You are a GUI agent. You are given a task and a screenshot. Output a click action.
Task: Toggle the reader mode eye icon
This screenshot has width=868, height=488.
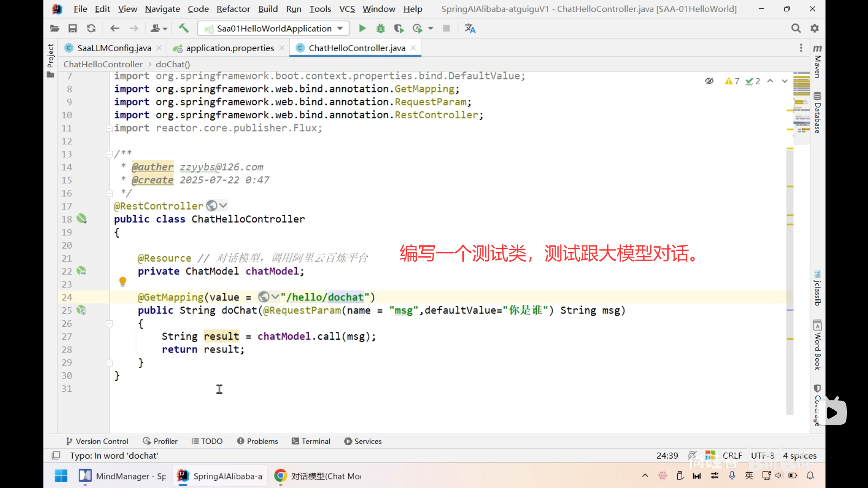(x=709, y=81)
